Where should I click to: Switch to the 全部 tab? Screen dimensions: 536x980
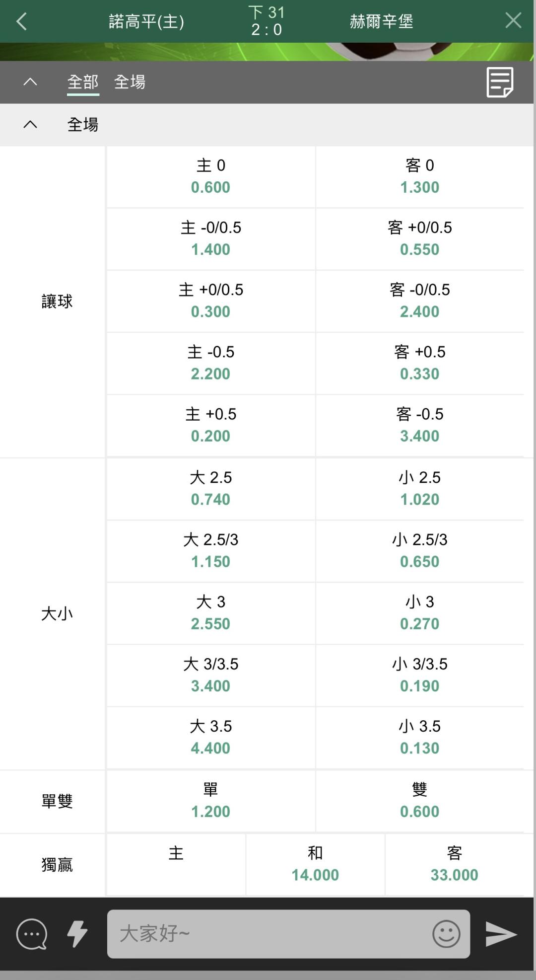(83, 82)
